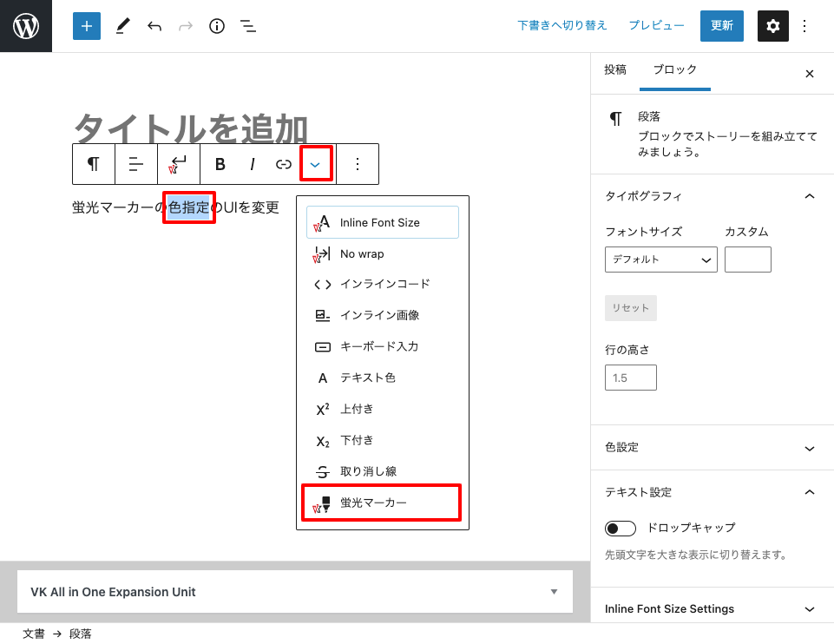Switch to the 投稿 tab
The height and width of the screenshot is (644, 834).
coord(615,70)
